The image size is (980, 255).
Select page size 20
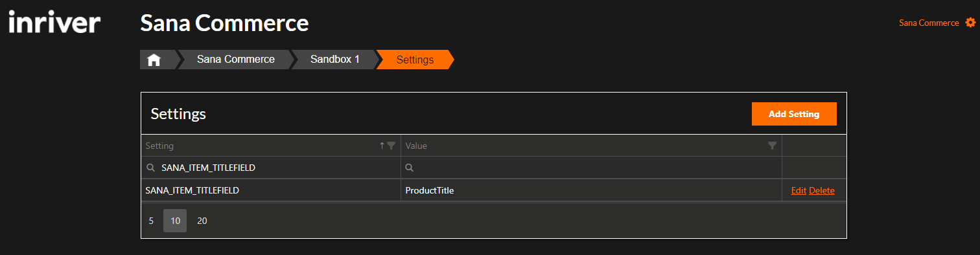[x=202, y=221]
